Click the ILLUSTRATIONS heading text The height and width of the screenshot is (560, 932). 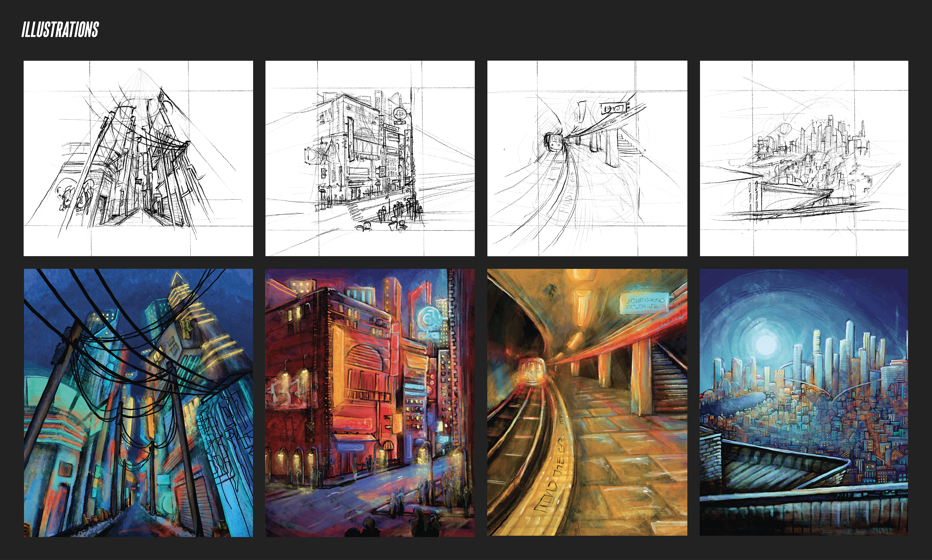tap(60, 29)
